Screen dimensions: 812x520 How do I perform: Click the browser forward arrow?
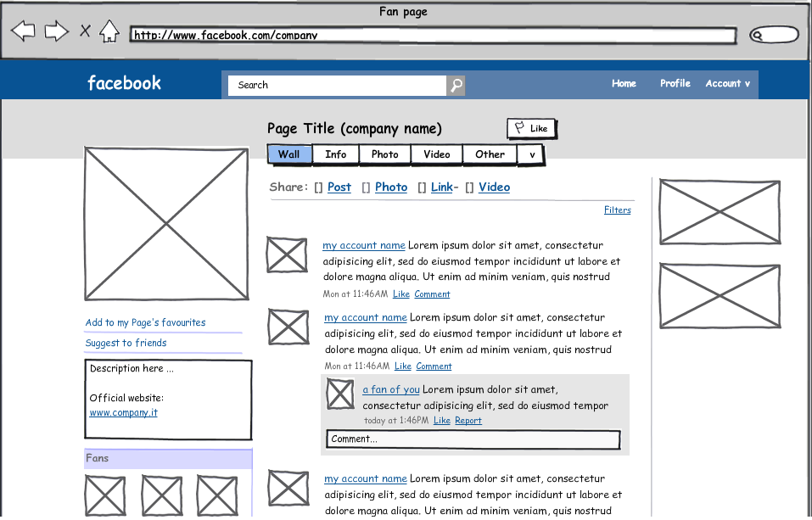pos(57,31)
